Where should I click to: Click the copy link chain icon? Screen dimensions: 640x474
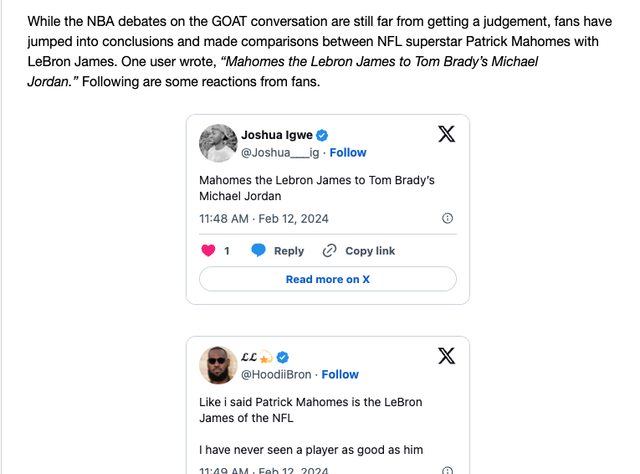point(330,251)
